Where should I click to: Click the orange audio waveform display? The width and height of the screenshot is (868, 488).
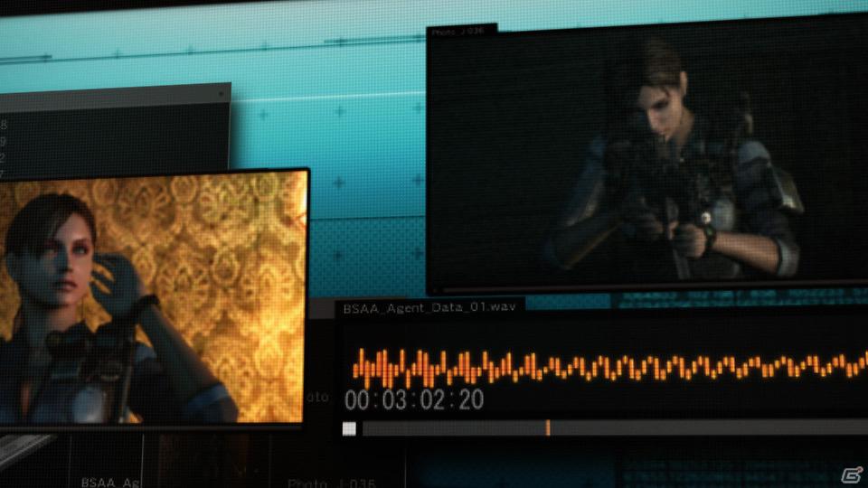point(610,367)
